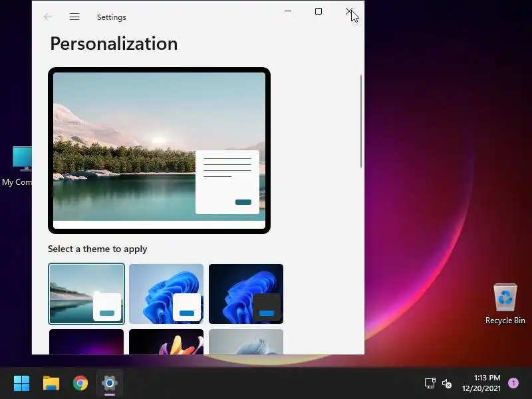This screenshot has height=399, width=532.
Task: Select the Recycle Bin desktop icon
Action: (x=505, y=304)
